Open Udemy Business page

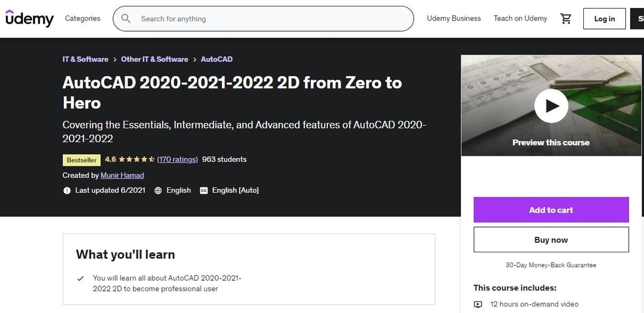[x=454, y=18]
